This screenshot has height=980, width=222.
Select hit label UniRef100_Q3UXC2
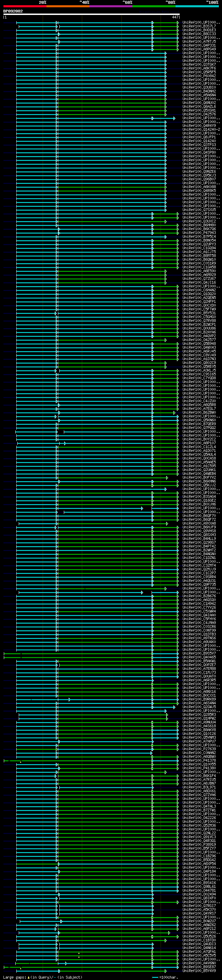click(199, 221)
